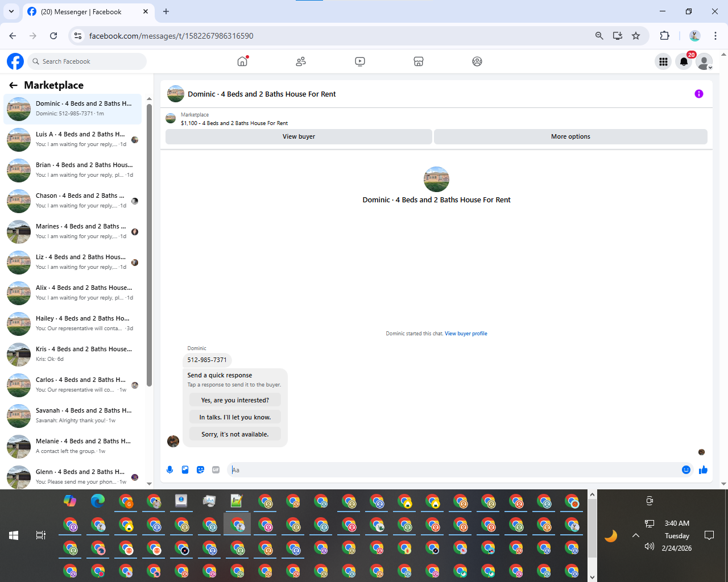Screen dimensions: 728x582
Task: Send quick response 'Yes, are you interested?'
Action: tap(235, 400)
